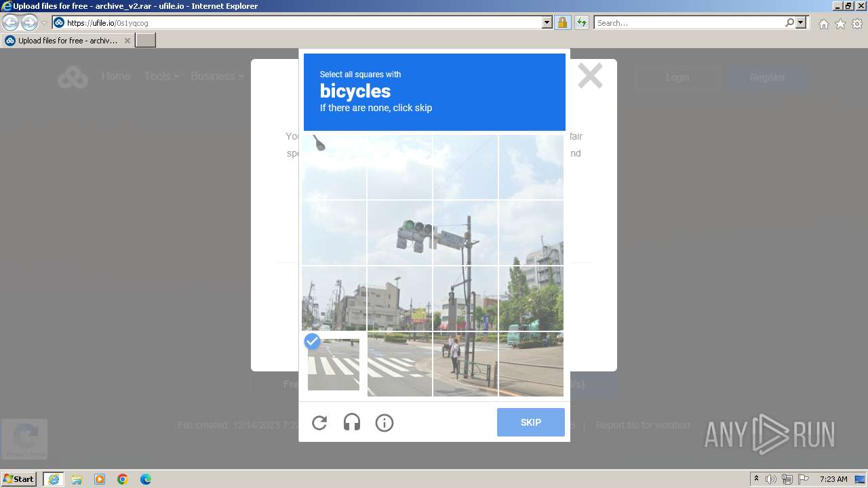
Task: Select crosswalk tile next to checked one
Action: click(x=399, y=364)
